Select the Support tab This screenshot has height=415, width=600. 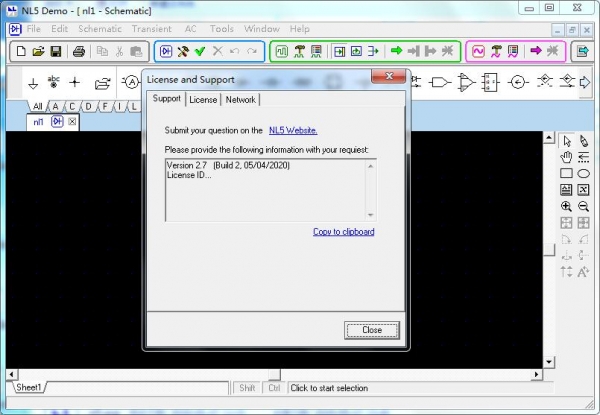[166, 99]
